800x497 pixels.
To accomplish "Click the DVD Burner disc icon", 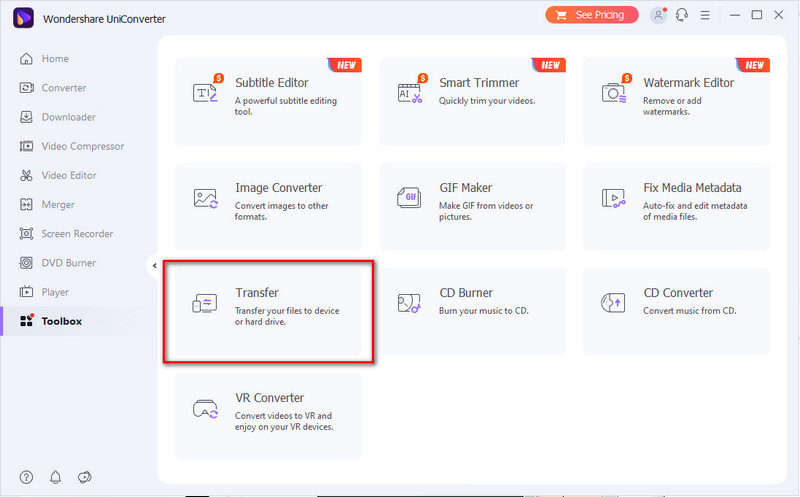I will pos(26,263).
